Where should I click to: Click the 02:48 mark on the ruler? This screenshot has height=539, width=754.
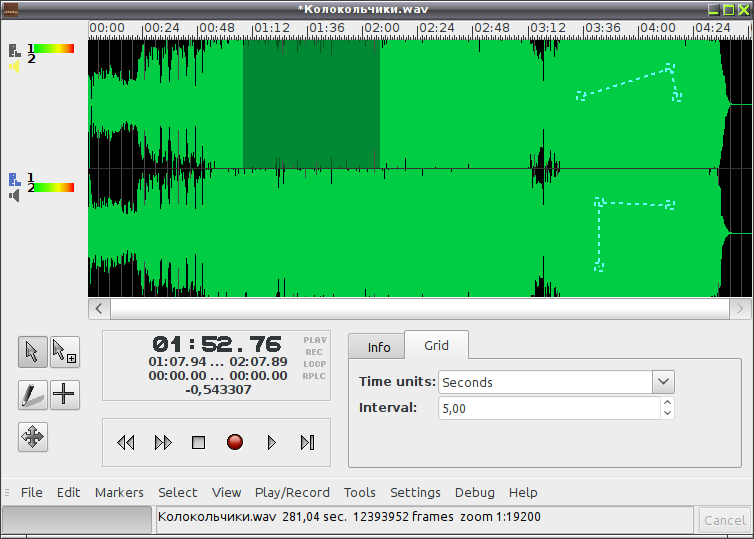(x=491, y=28)
